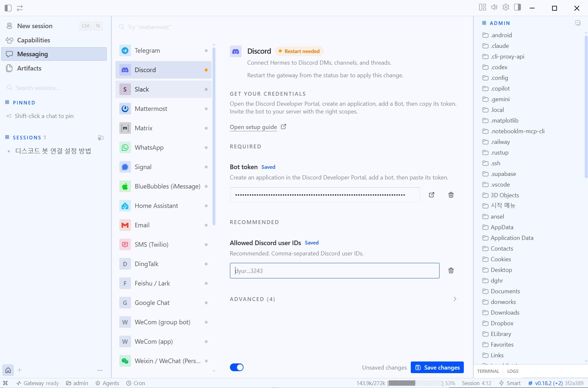Open the Dropbox folder
Image resolution: width=588 pixels, height=388 pixels.
pyautogui.click(x=502, y=323)
